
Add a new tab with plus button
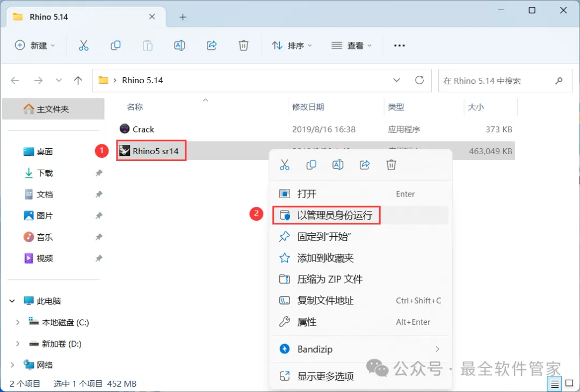point(183,17)
